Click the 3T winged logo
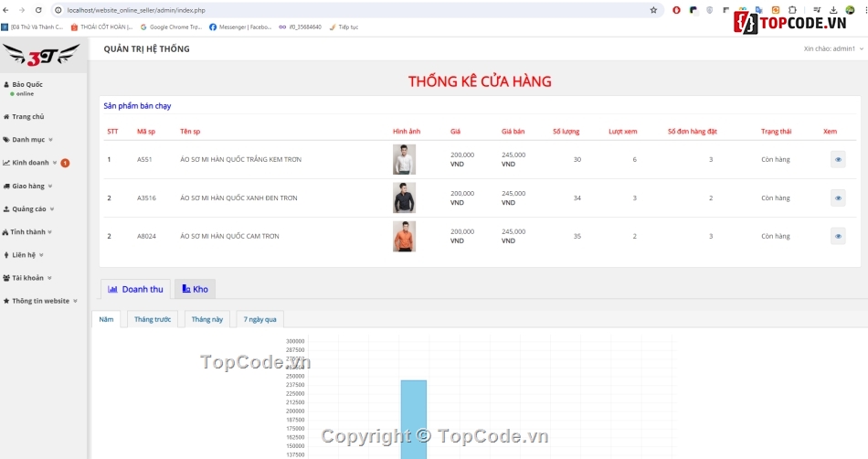868x459 pixels. coord(41,55)
